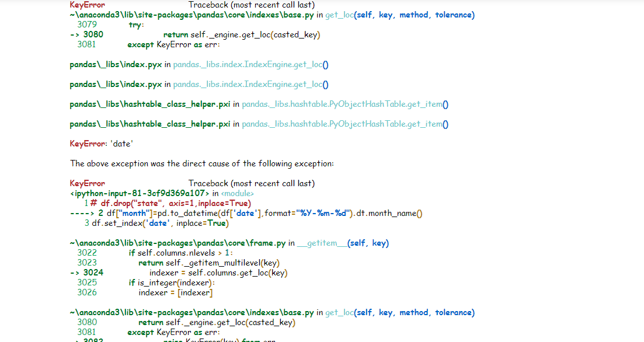The width and height of the screenshot is (644, 342).
Task: Click the "<ipython-input-81-3cf9d369a107>" file reference
Action: (x=140, y=193)
